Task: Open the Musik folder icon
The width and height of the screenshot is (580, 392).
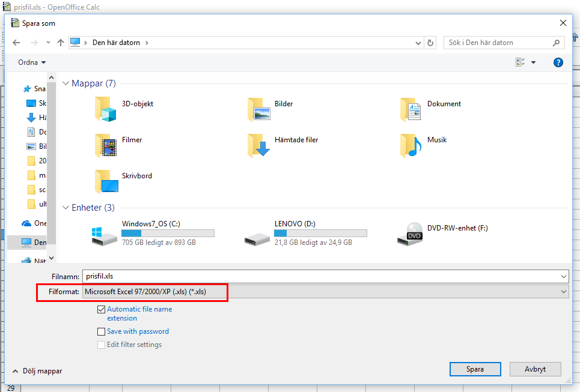Action: (x=411, y=145)
